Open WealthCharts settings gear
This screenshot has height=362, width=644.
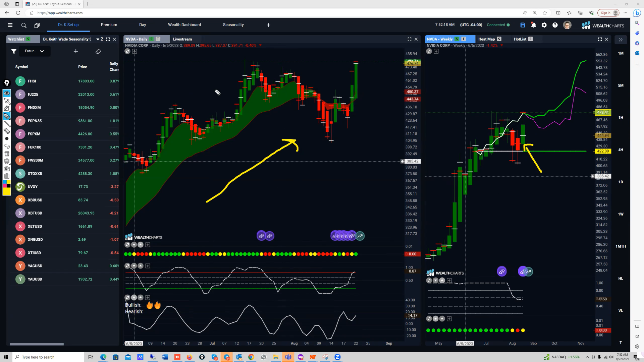pyautogui.click(x=544, y=25)
